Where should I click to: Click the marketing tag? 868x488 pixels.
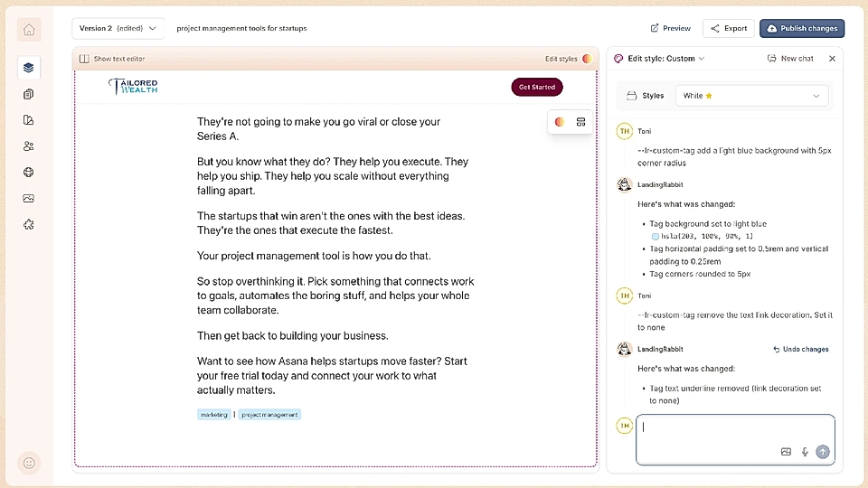point(213,415)
